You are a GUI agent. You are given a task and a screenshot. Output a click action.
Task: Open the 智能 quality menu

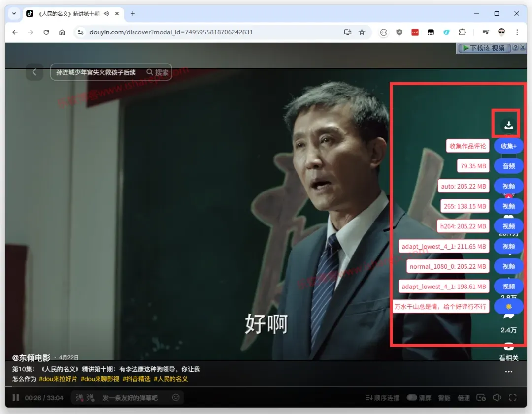(444, 398)
